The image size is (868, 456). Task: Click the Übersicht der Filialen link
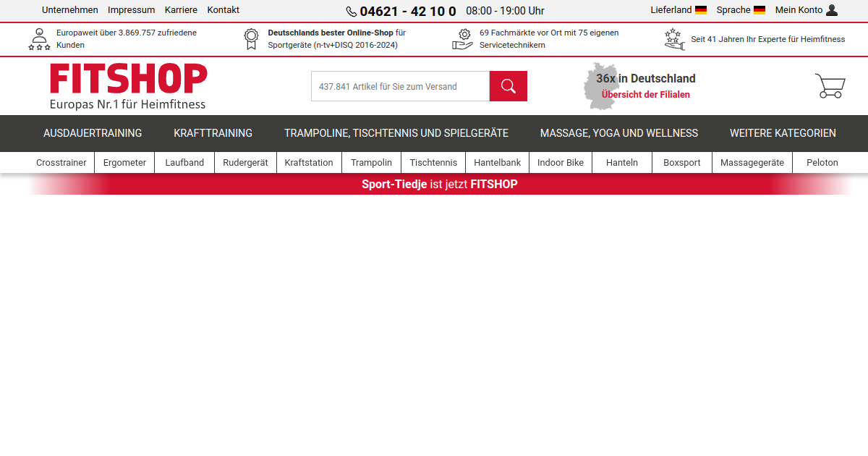point(646,95)
